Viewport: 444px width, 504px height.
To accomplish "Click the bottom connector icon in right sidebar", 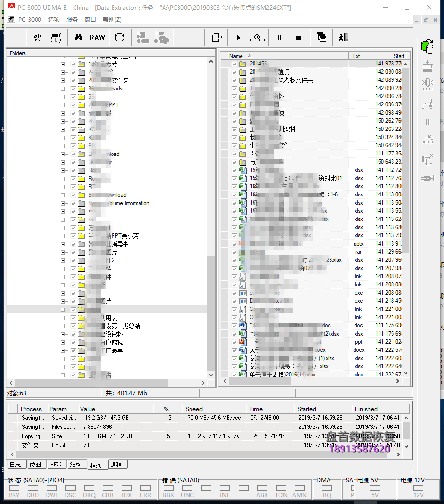I will [x=428, y=178].
